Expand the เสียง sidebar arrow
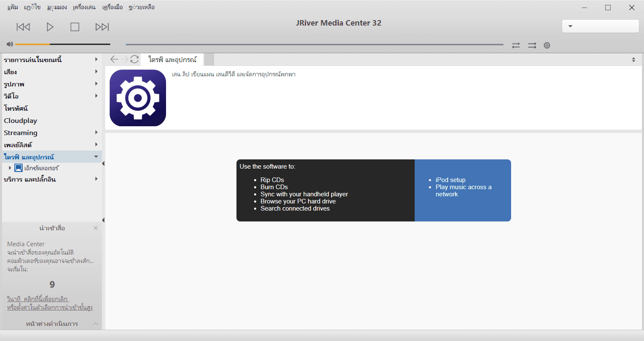This screenshot has height=341, width=644. (x=96, y=72)
